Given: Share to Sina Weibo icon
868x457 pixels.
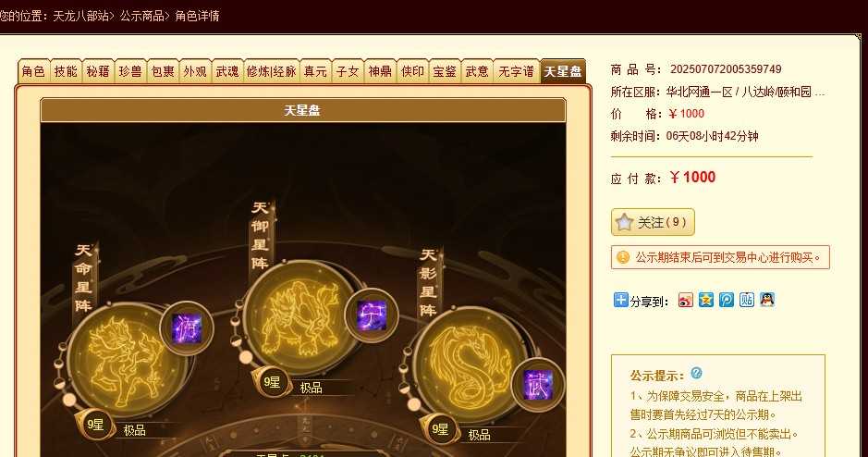Looking at the screenshot, I should tap(685, 301).
